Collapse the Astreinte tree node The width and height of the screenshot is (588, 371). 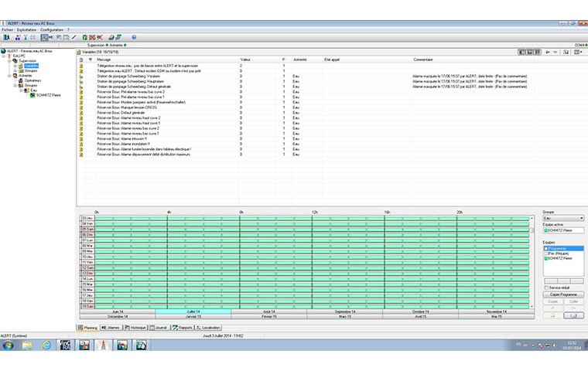[x=9, y=75]
